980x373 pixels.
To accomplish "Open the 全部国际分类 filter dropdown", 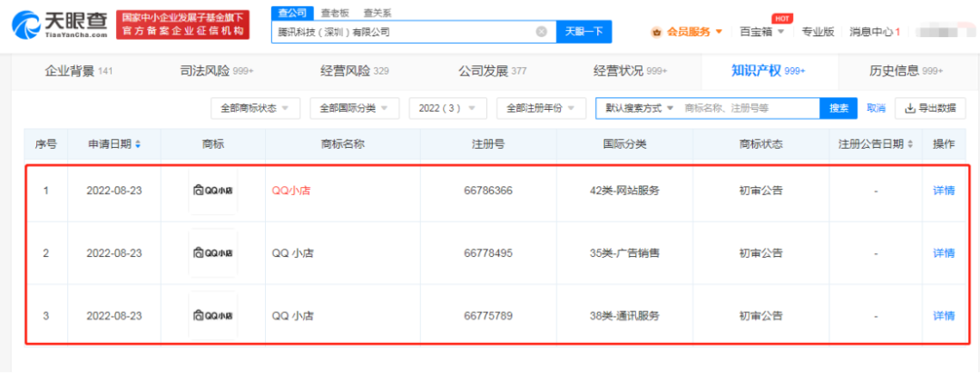I will [x=355, y=108].
